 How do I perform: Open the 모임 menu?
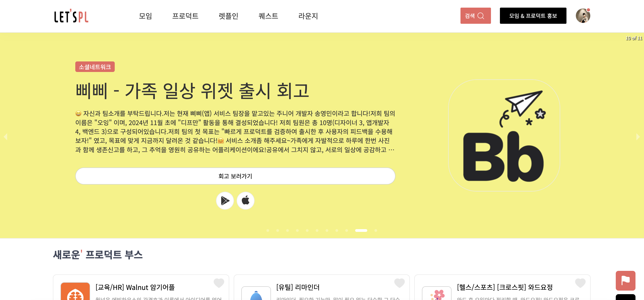click(x=145, y=16)
